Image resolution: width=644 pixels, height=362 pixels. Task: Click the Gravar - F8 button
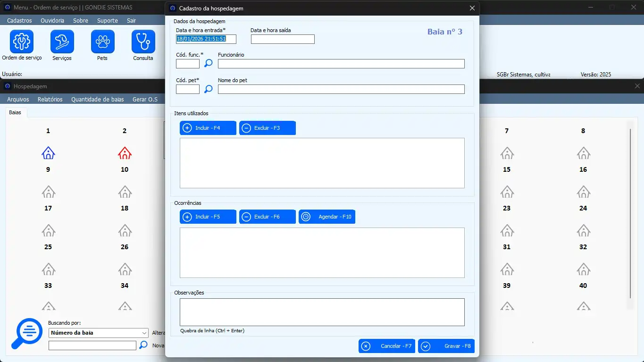(x=446, y=346)
